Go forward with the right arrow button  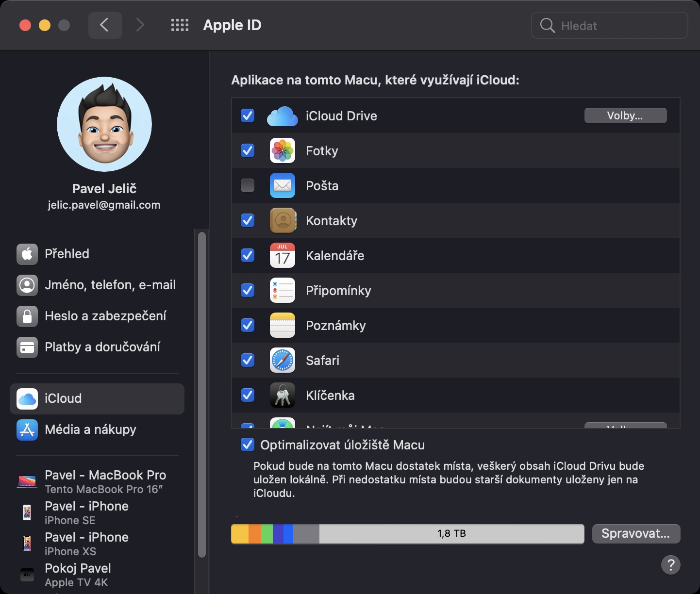[140, 25]
